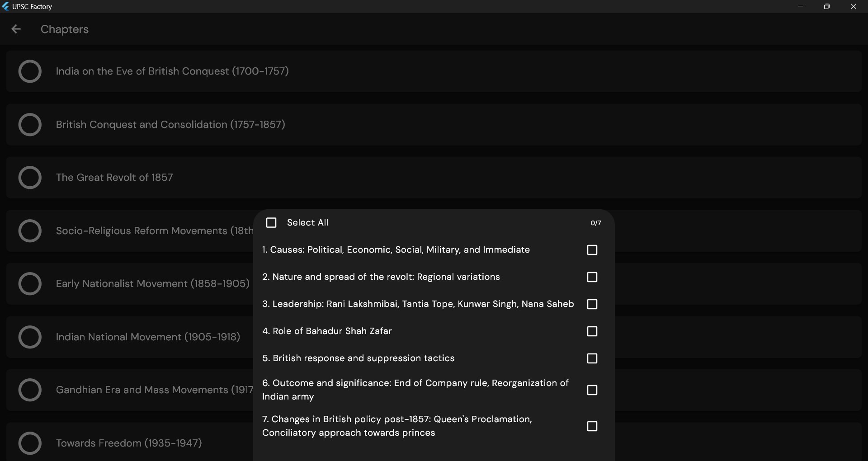The image size is (868, 461).
Task: Select Early Nationalist Movement radio button
Action: tap(30, 283)
